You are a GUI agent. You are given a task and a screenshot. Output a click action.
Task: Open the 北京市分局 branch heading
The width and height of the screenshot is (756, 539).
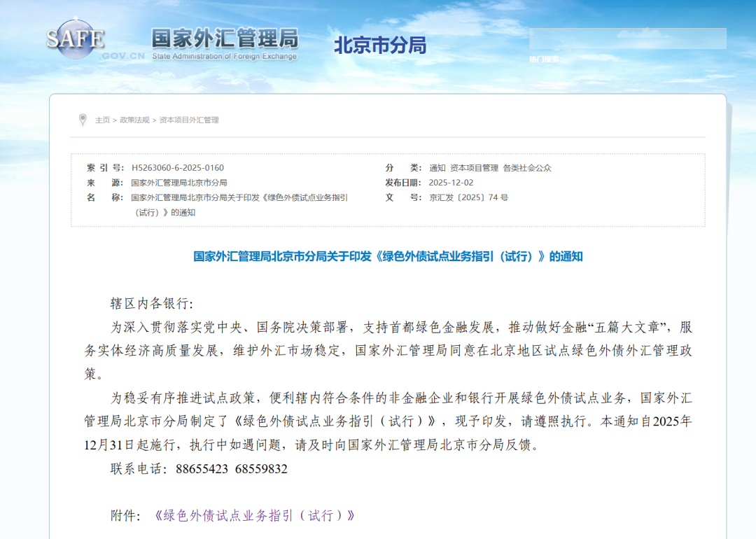(x=379, y=45)
